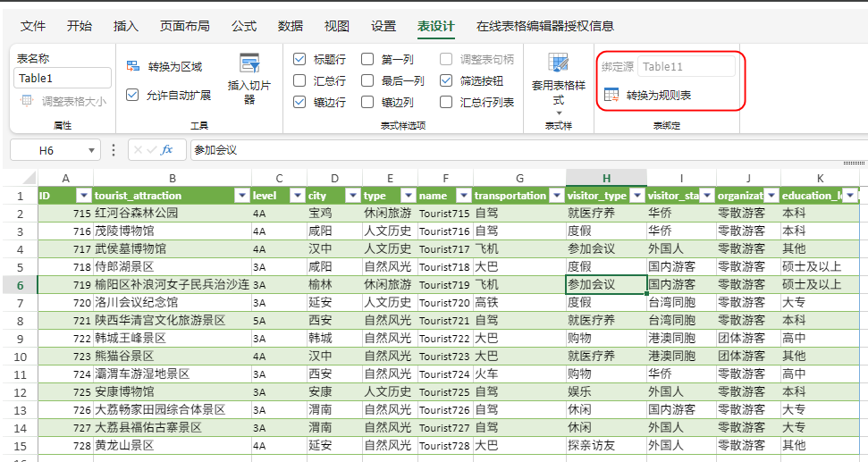The width and height of the screenshot is (868, 462).
Task: Open the city column filter dropdown
Action: point(352,196)
